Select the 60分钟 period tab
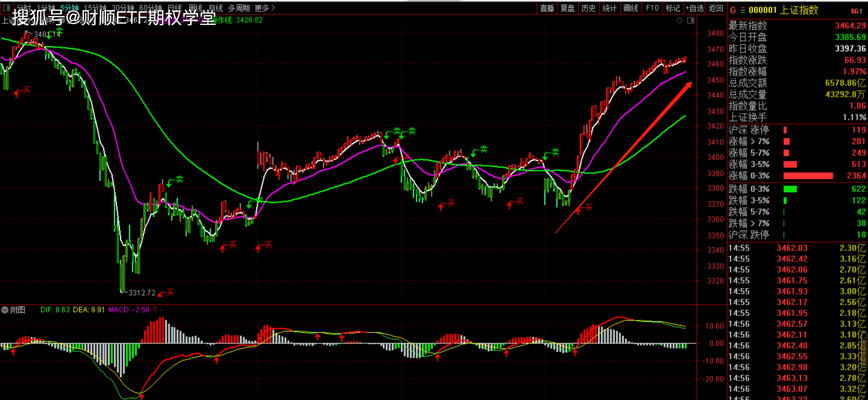Image resolution: width=868 pixels, height=400 pixels. tap(151, 8)
